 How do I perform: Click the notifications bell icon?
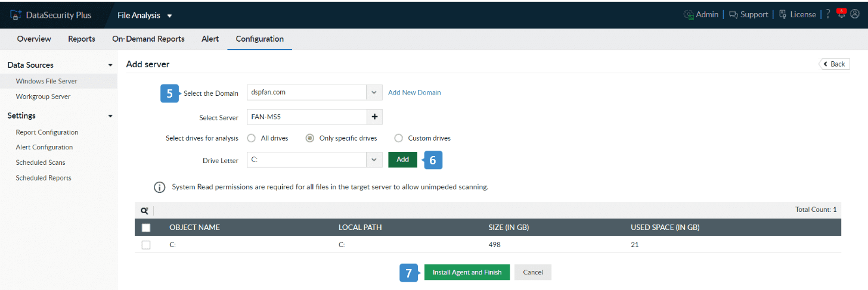(x=842, y=14)
